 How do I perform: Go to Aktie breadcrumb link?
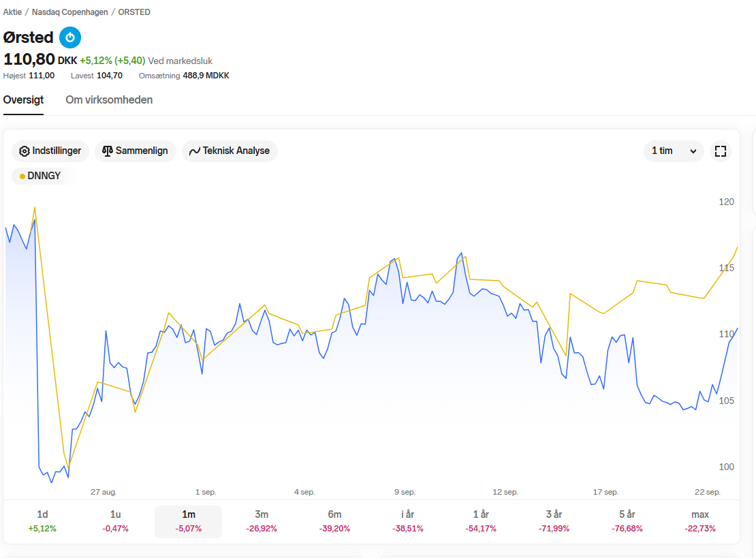tap(12, 12)
